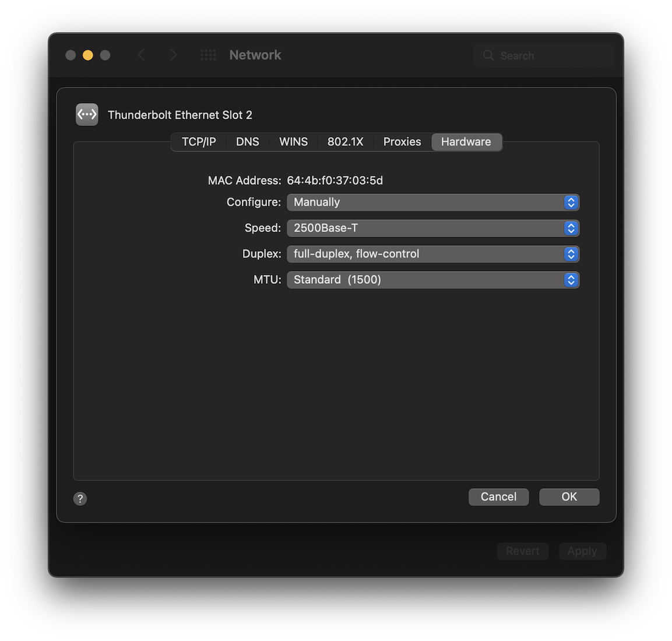
Task: Click the MTU: label
Action: [268, 280]
